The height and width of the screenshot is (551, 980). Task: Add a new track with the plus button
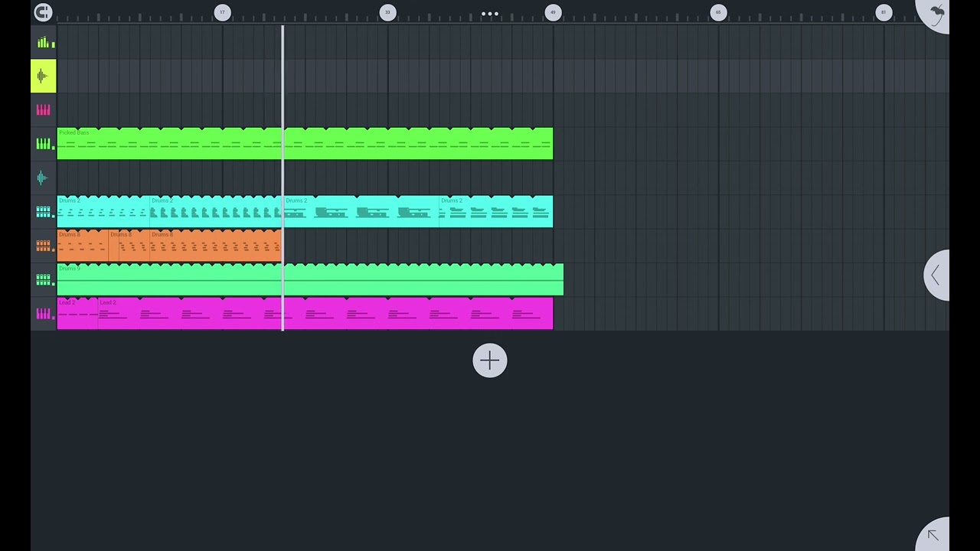490,360
